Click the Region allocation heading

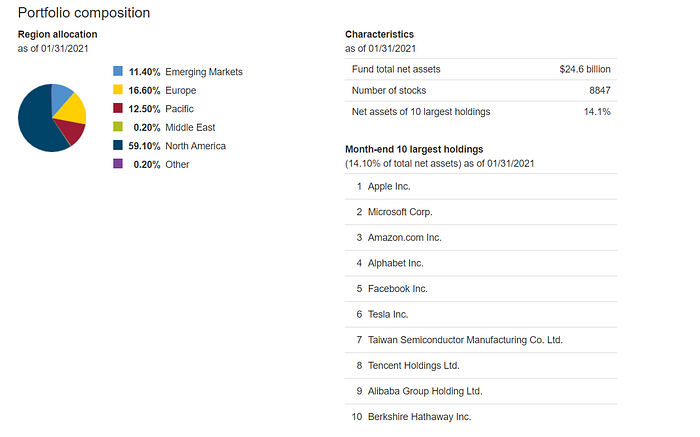pyautogui.click(x=57, y=35)
